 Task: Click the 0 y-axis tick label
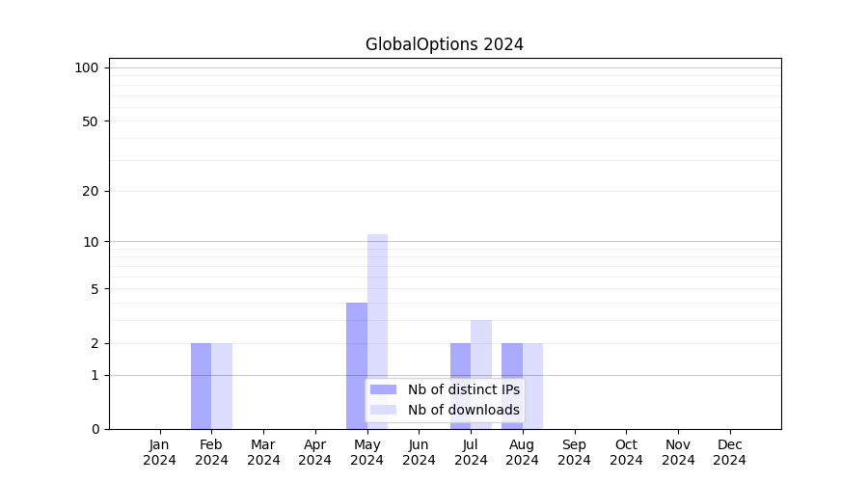click(95, 429)
